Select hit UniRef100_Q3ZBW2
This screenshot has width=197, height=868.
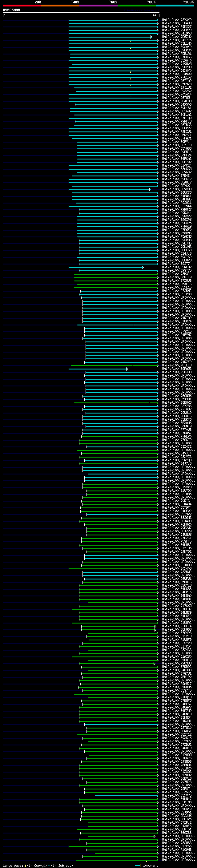tap(177, 572)
